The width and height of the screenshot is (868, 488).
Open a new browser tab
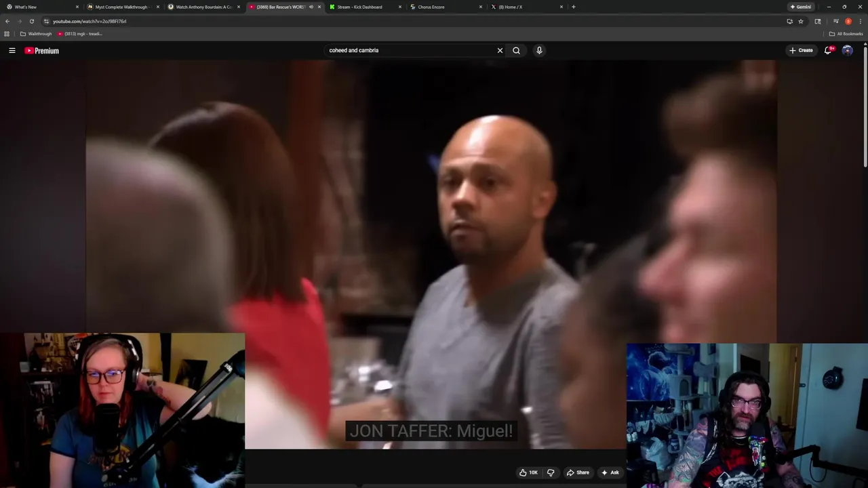(x=574, y=7)
